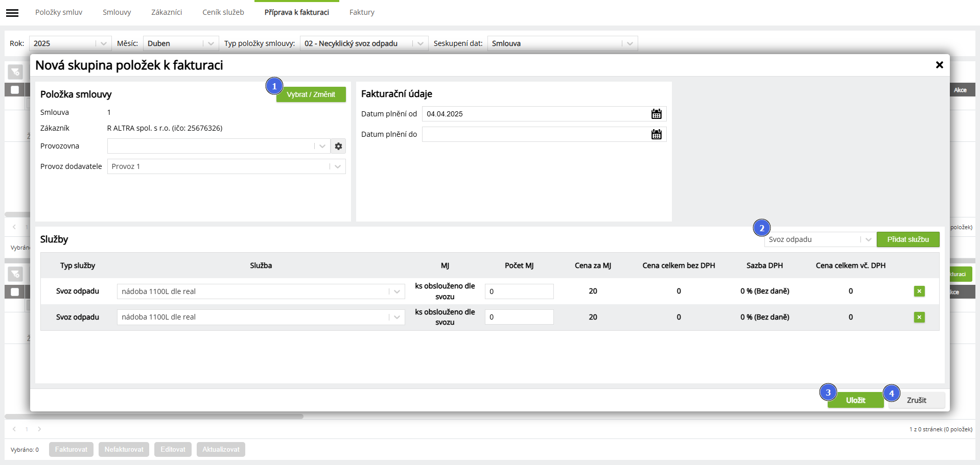Remove the first Svoz odpadu service row

919,291
